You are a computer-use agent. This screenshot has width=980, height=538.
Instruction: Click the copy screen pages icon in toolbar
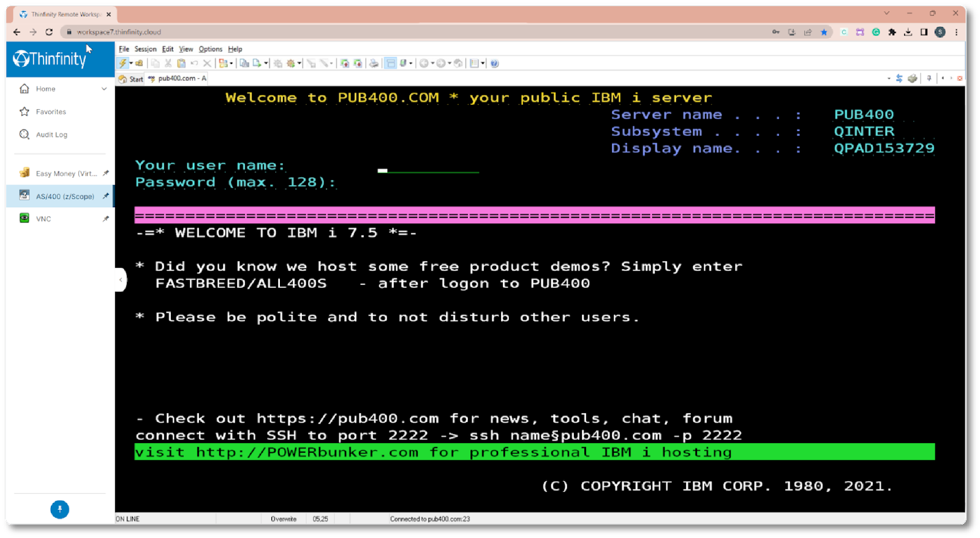(244, 63)
